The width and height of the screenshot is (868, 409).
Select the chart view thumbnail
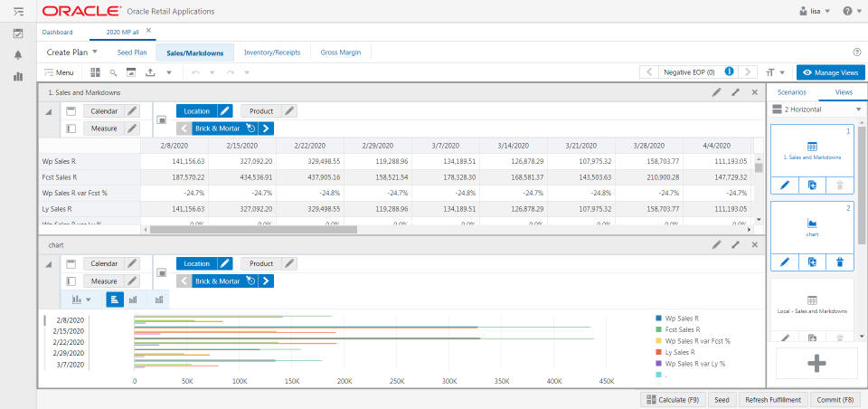tap(812, 227)
